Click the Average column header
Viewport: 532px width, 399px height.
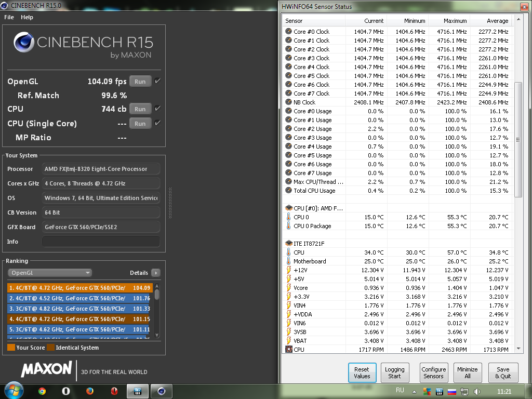click(491, 21)
